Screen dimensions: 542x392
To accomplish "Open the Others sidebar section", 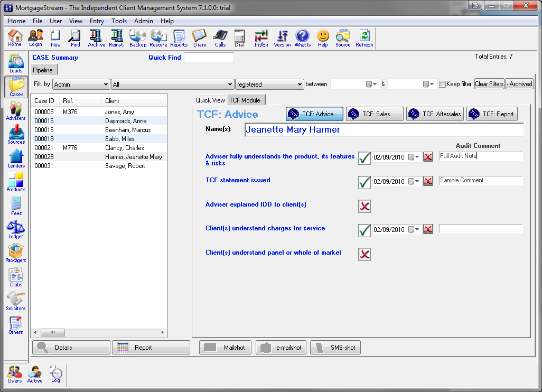I will click(16, 325).
